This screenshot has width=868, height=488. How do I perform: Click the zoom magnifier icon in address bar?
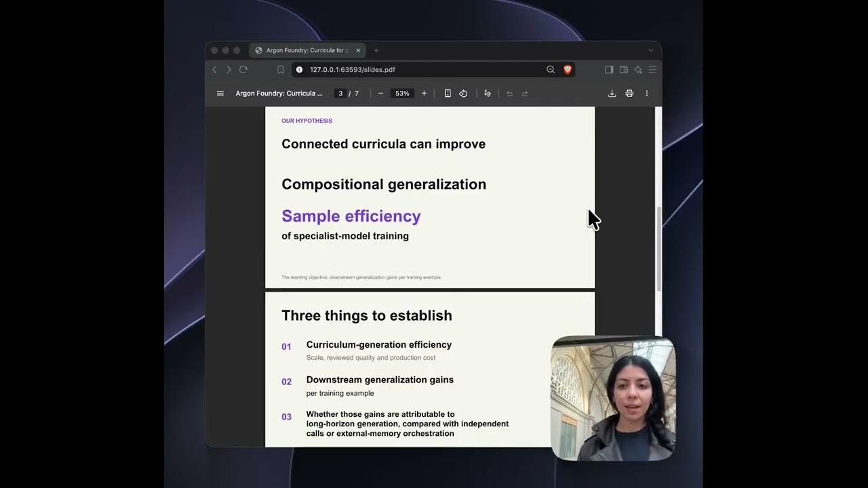551,69
